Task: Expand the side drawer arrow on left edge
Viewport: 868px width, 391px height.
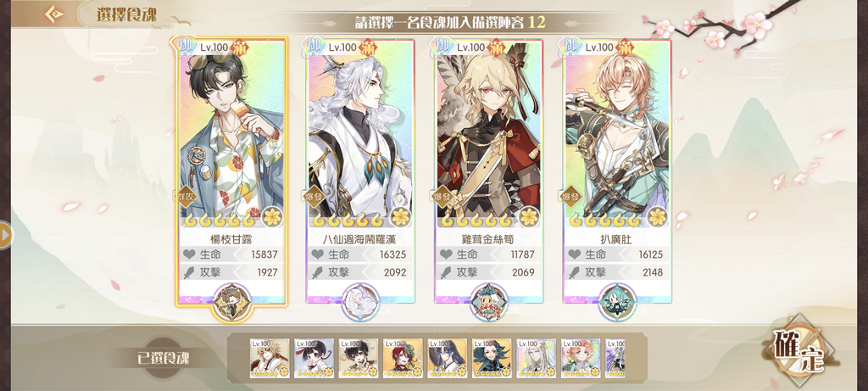Action: (6, 235)
